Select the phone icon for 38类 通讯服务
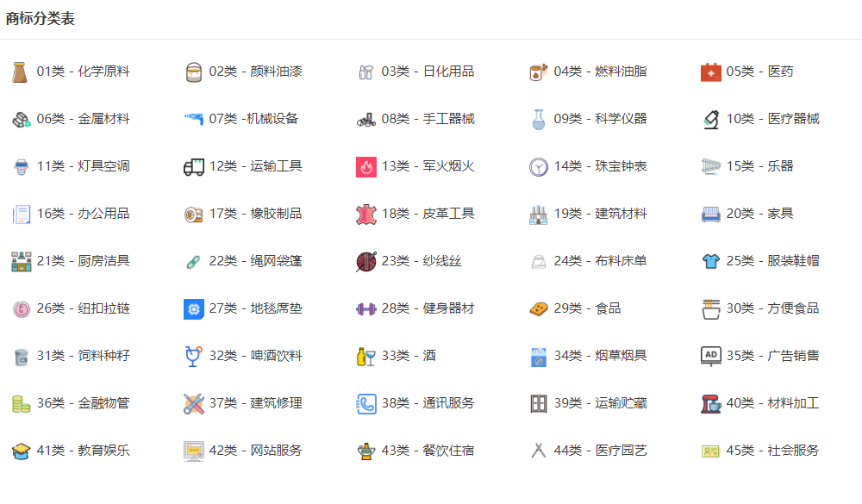 pyautogui.click(x=366, y=403)
